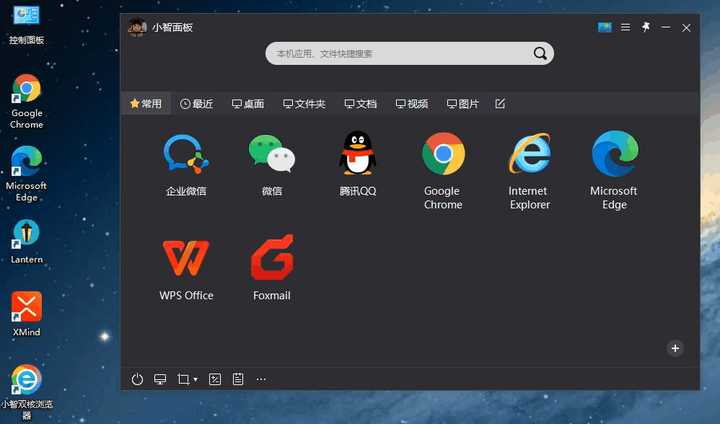Select 小智双核浏览器 desktop shortcut
Viewport: 720px width, 424px height.
(27, 392)
